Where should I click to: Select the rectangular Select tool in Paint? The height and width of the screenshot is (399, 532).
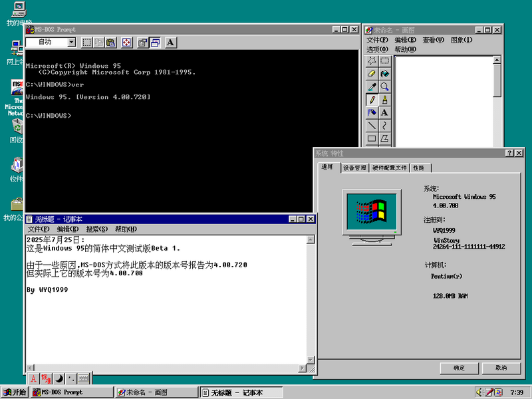click(x=385, y=61)
